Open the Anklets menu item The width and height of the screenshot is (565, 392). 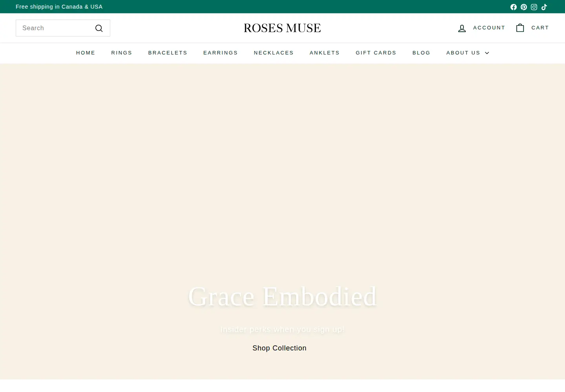coord(324,53)
